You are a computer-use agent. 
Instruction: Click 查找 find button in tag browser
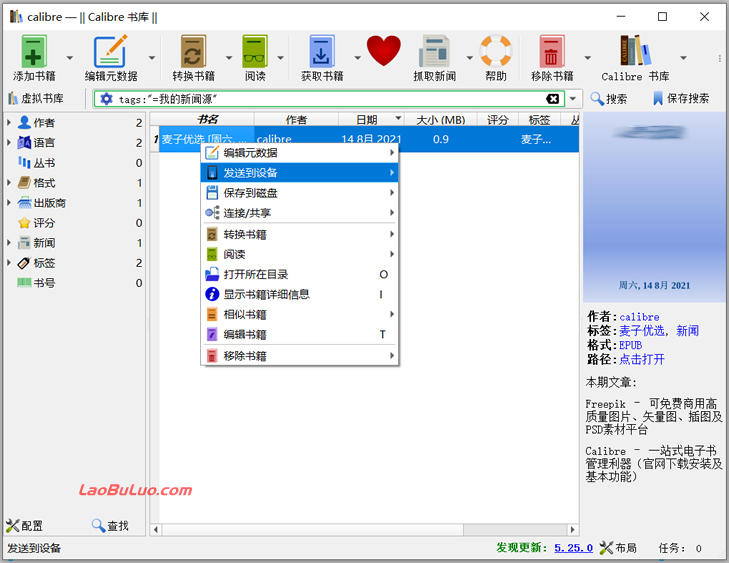click(110, 526)
